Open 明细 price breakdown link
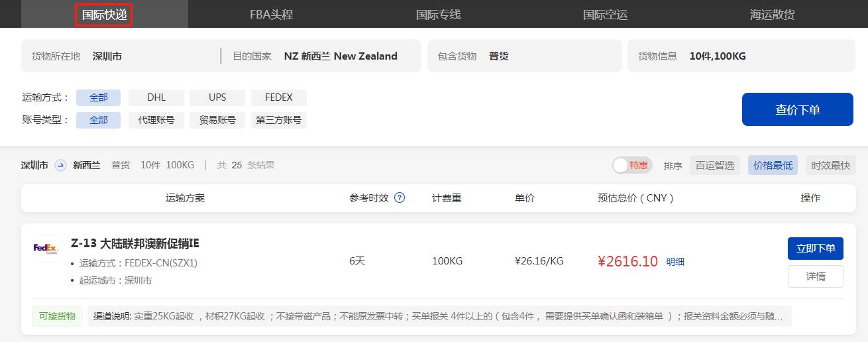Viewport: 868px width, 342px height. click(x=675, y=262)
